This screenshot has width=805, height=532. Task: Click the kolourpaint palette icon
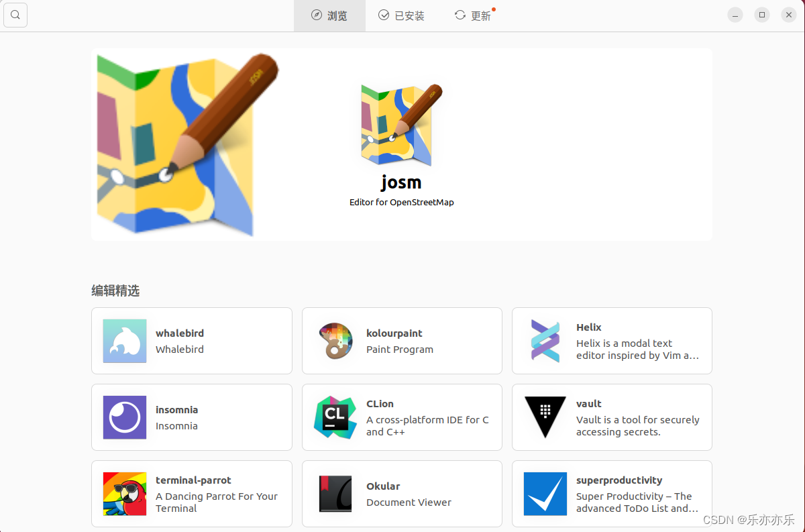[335, 341]
